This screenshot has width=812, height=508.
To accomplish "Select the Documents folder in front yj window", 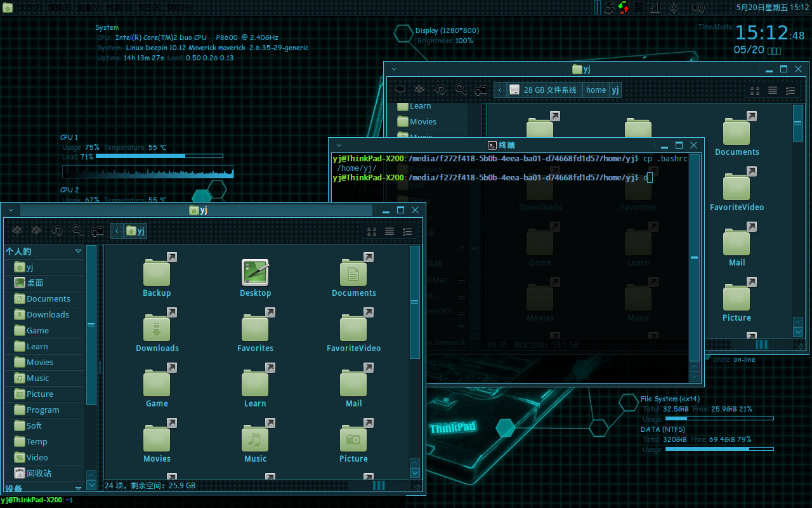I will 353,272.
